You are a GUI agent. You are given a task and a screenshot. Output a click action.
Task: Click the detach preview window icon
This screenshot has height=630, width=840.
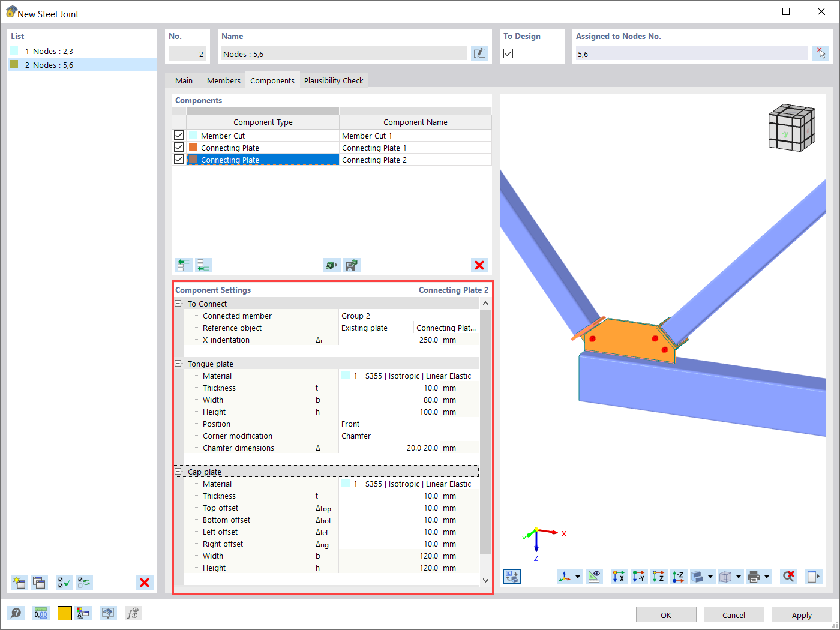(x=814, y=577)
